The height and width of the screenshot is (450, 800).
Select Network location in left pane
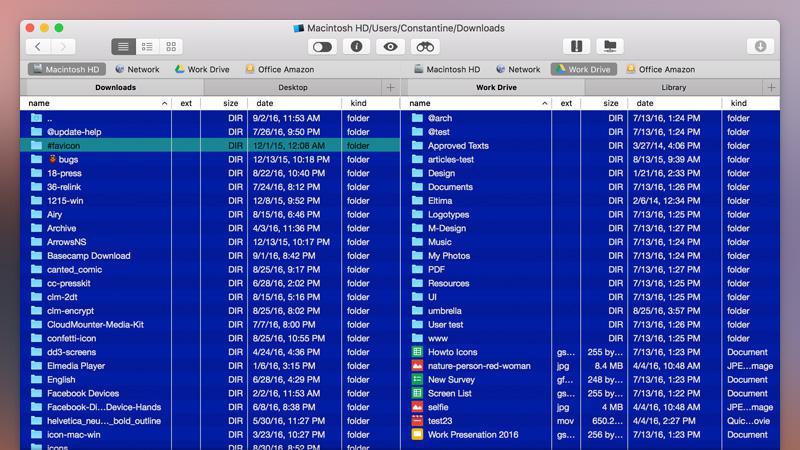[x=137, y=69]
